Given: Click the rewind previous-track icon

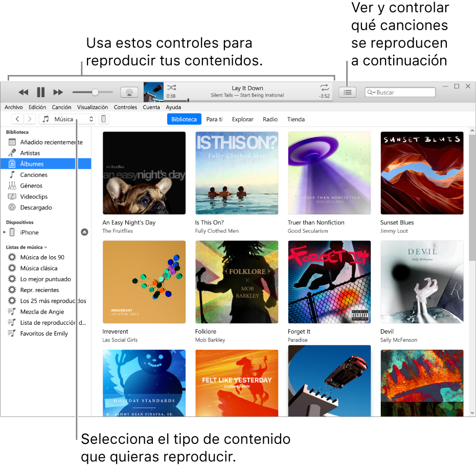Looking at the screenshot, I should pyautogui.click(x=24, y=92).
